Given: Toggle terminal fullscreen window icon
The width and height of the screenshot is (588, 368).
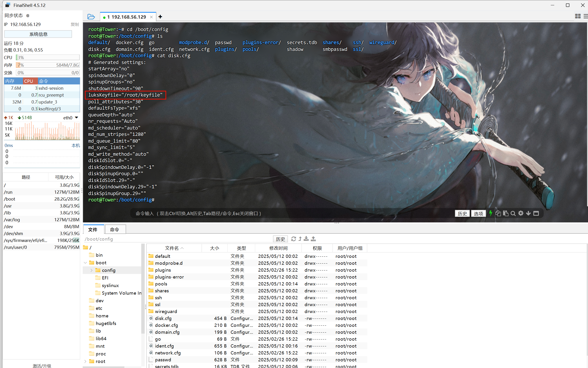Looking at the screenshot, I should click(x=536, y=213).
